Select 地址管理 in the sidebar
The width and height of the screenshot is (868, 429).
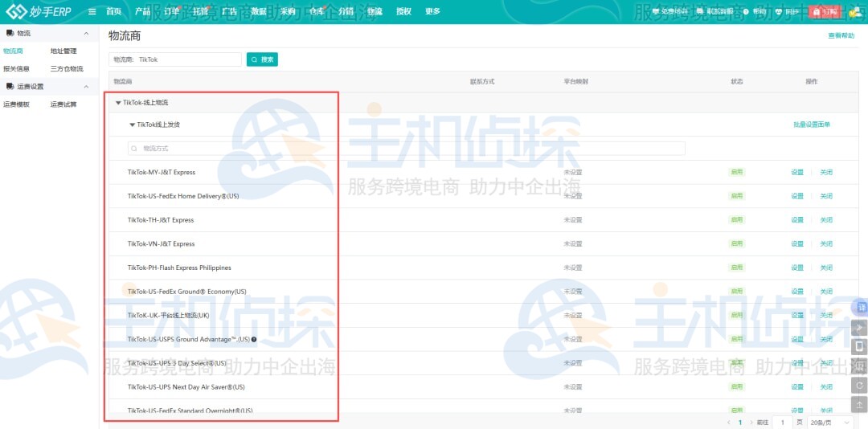pyautogui.click(x=63, y=51)
